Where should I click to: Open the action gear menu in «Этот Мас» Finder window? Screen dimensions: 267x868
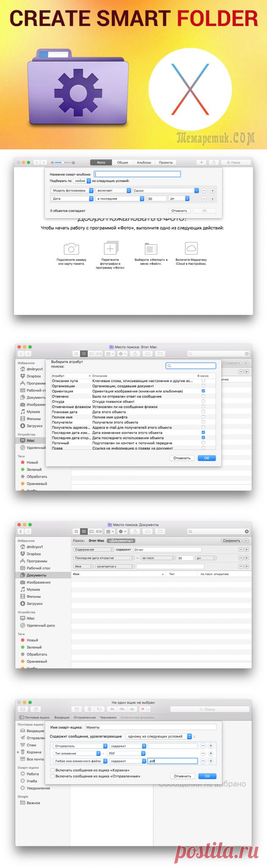(122, 354)
